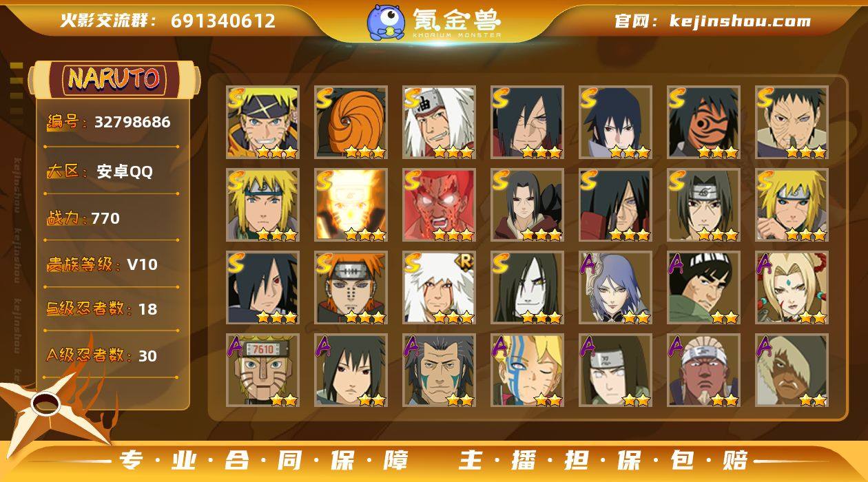Select the blonde Tsunade A-rank portrait

point(792,288)
